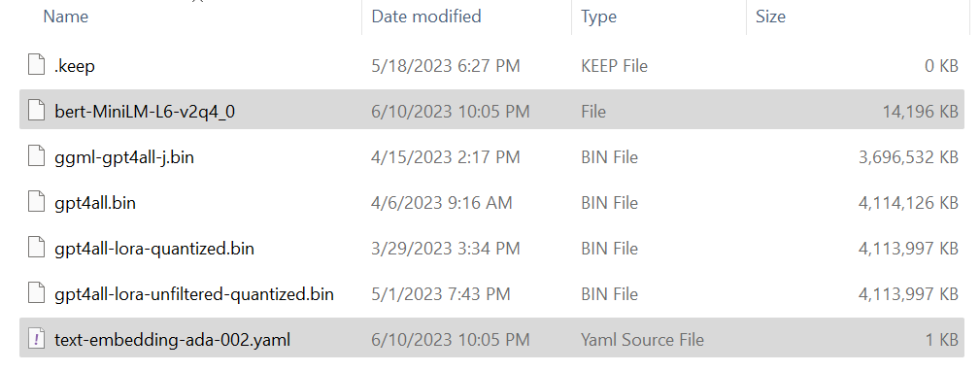Sort by Size column header

(770, 17)
